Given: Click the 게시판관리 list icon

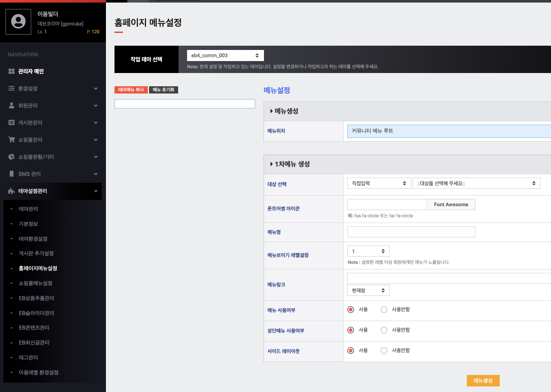Looking at the screenshot, I should point(12,123).
